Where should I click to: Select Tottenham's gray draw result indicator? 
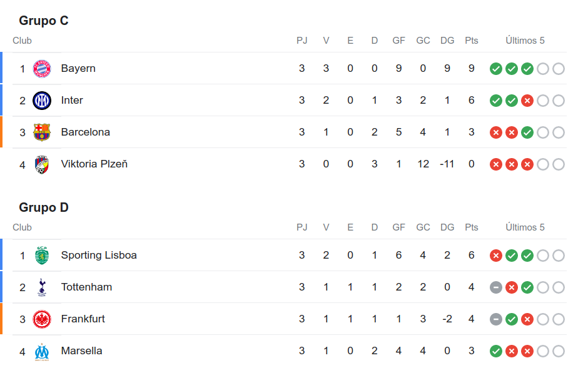496,287
